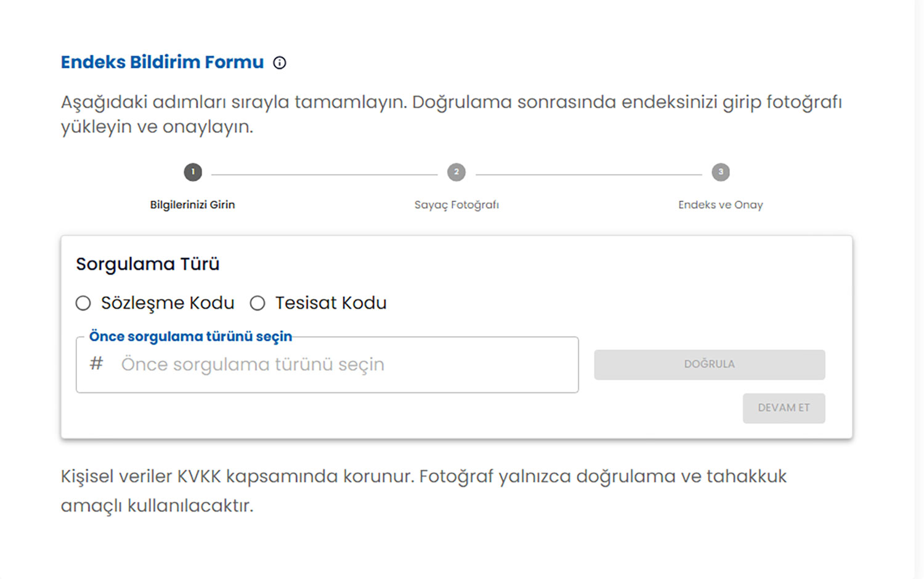Click the info icon beside Endeks Bildirim Formu
Viewport: 924px width, 579px height.
pyautogui.click(x=280, y=63)
